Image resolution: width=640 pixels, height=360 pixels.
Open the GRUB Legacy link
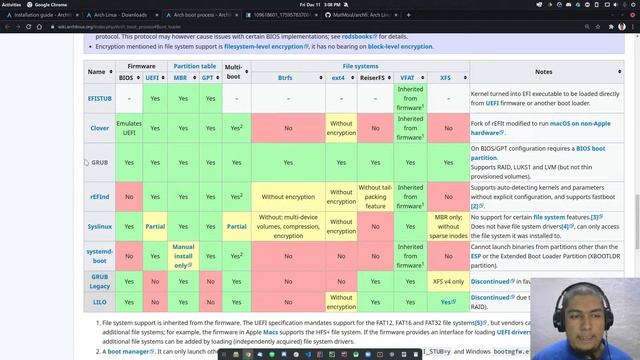point(100,281)
